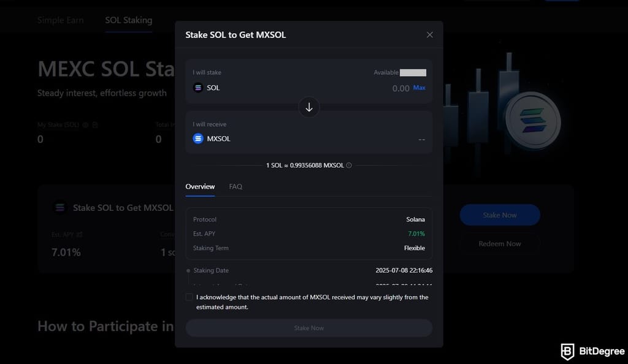Close the Stake SOL to Get MXSOL dialog
Image resolution: width=628 pixels, height=364 pixels.
tap(429, 35)
